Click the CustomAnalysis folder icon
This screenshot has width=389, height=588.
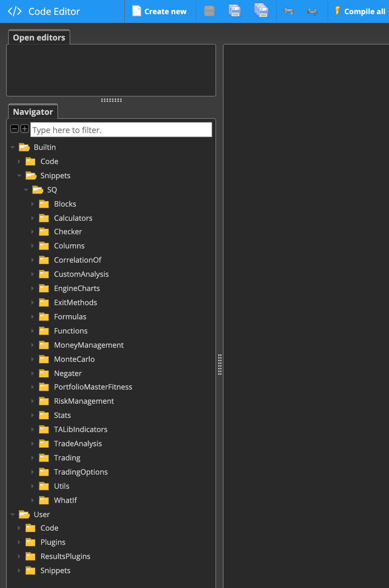(x=44, y=274)
